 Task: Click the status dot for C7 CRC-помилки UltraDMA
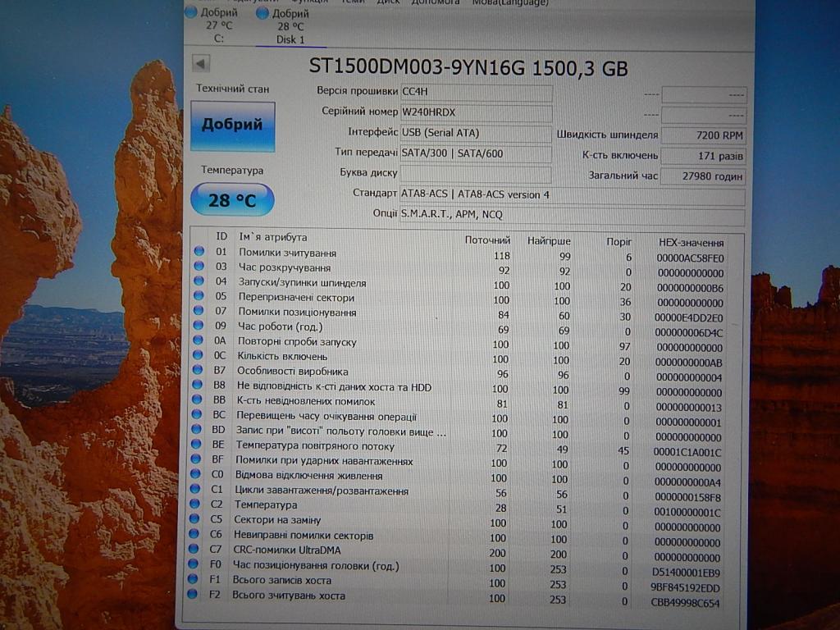[x=194, y=549]
